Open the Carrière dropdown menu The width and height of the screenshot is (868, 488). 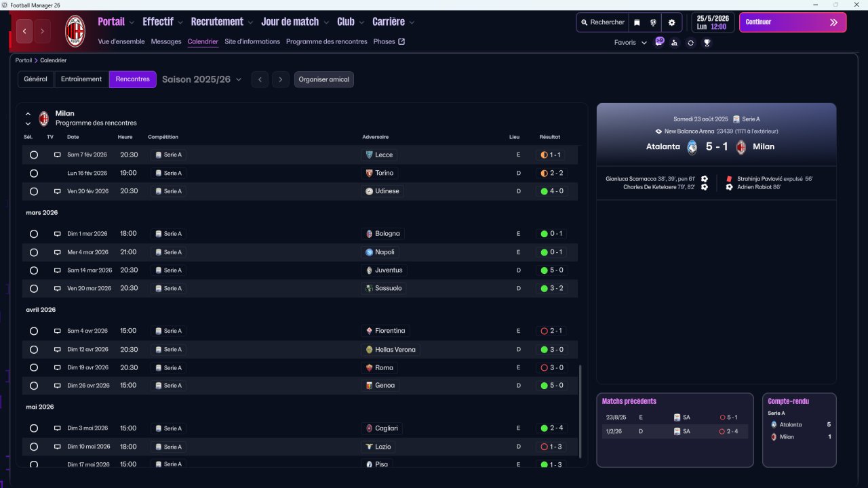pyautogui.click(x=393, y=22)
